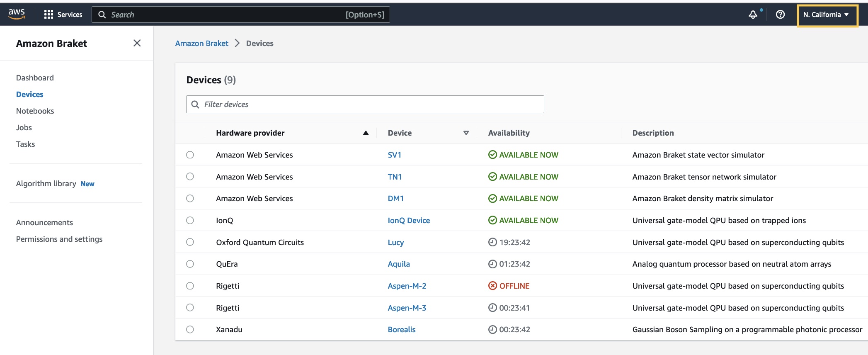Click the 19:23:42 availability time
This screenshot has width=868, height=355.
tap(515, 242)
